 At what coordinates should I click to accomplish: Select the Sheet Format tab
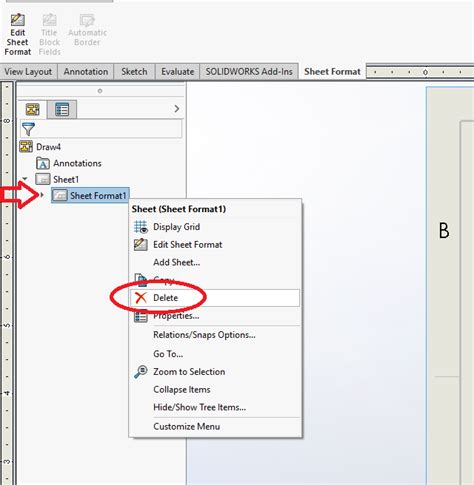332,72
